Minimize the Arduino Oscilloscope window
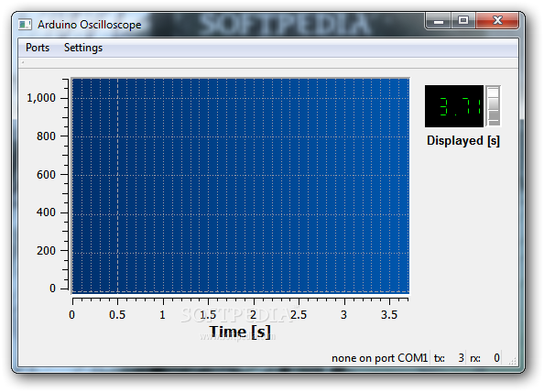Image resolution: width=544 pixels, height=392 pixels. click(439, 21)
